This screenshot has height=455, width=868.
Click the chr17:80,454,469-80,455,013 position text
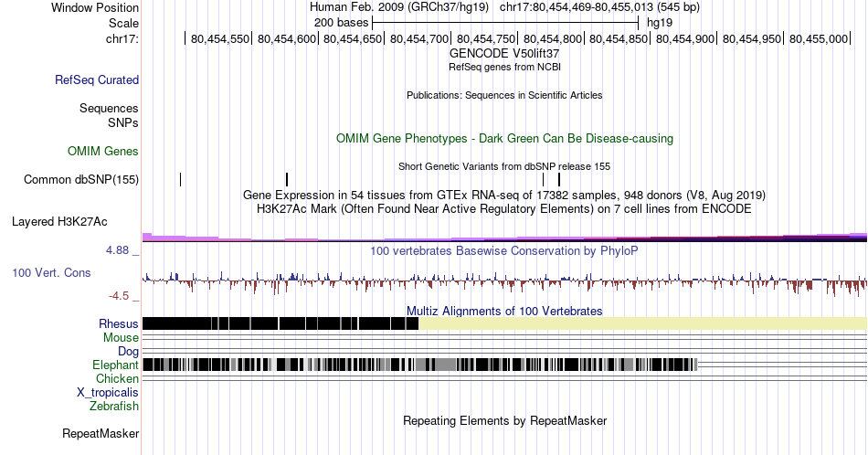576,7
